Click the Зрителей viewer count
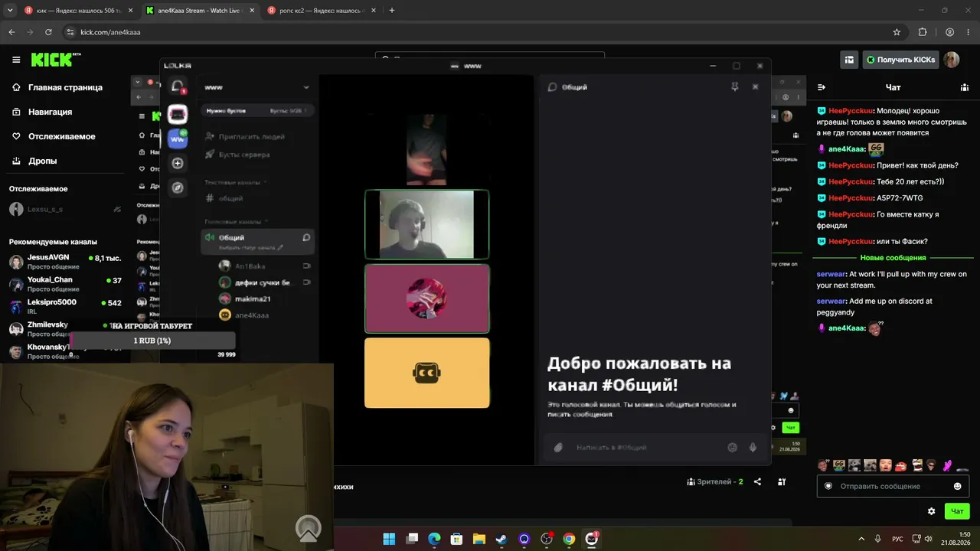Viewport: 980px width, 551px height. 715,481
